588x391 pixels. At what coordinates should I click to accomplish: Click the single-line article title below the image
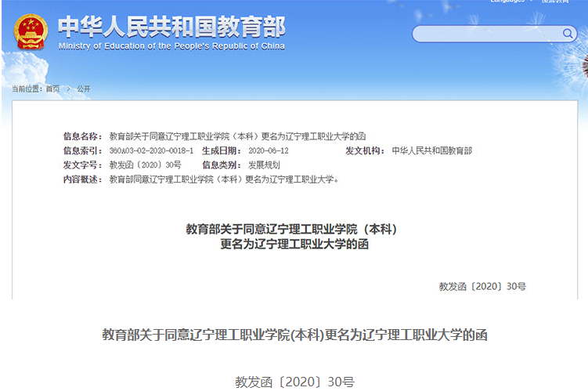294,335
